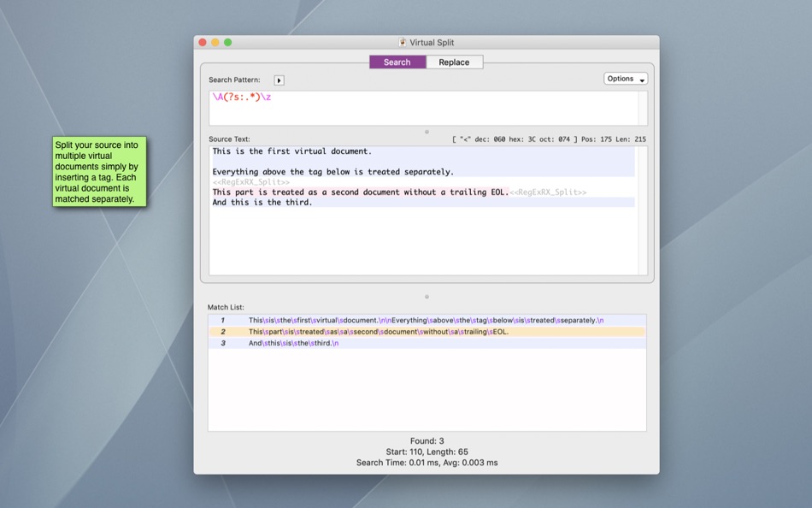
Task: Click the line 'This is the first virtual document.'
Action: [x=292, y=151]
